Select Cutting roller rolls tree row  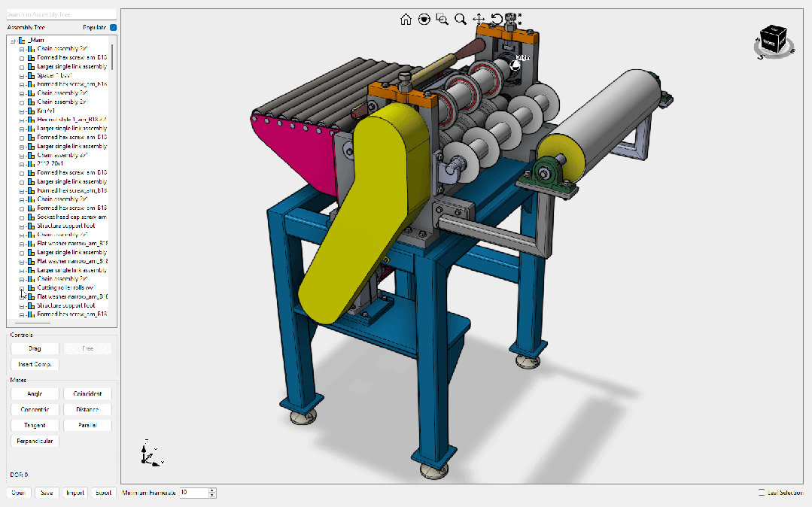coord(65,288)
